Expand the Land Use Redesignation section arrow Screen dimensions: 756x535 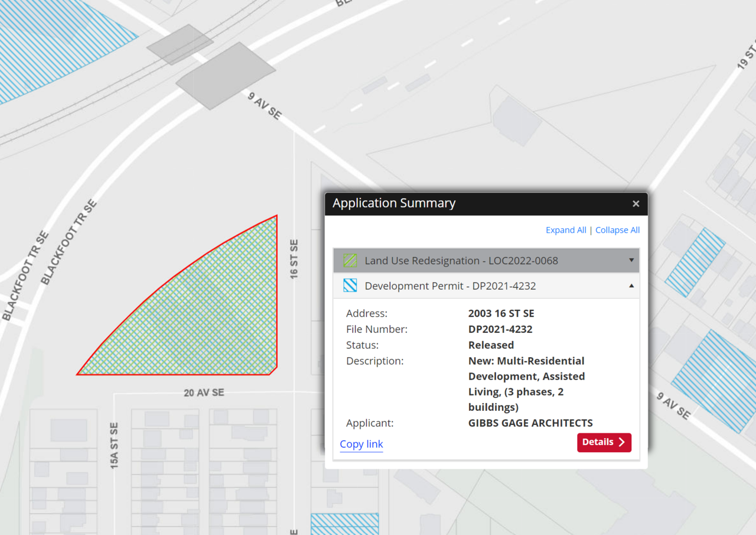[631, 261]
